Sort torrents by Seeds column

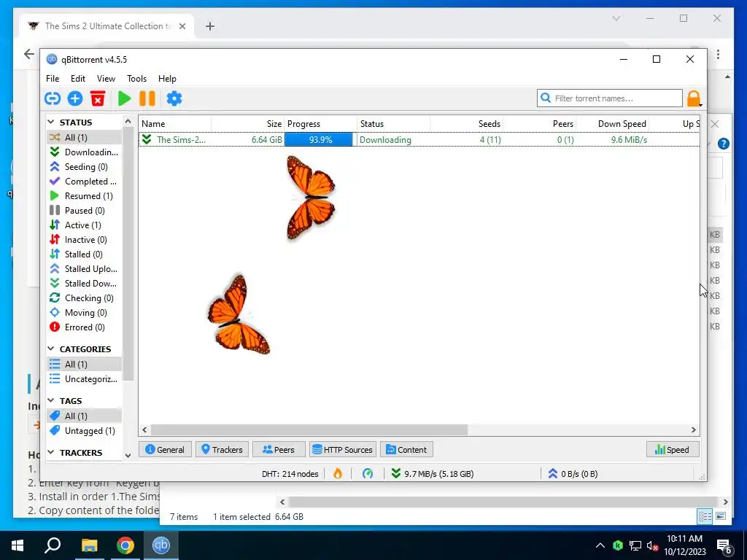click(466, 124)
